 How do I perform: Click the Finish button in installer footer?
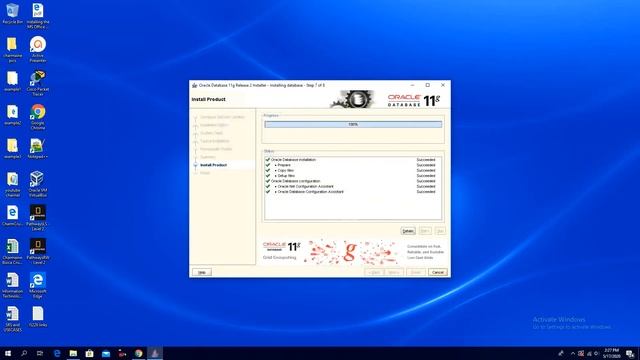(x=416, y=272)
